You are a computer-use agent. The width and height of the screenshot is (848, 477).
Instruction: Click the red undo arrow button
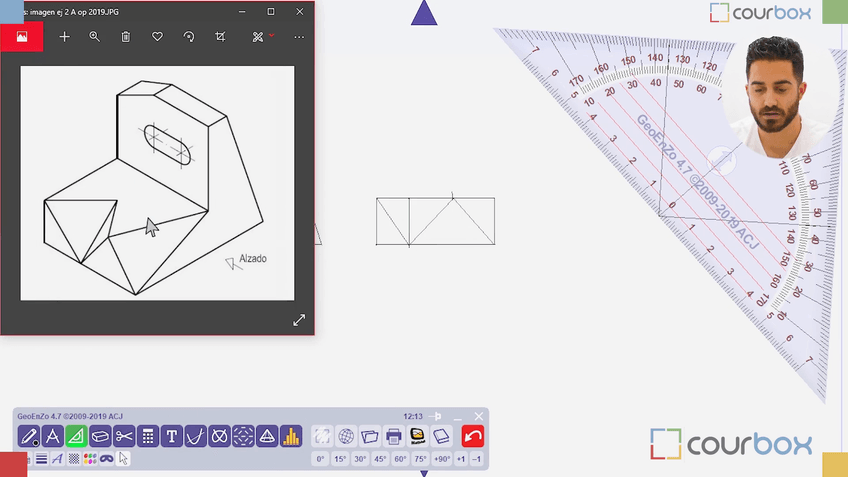click(x=473, y=436)
